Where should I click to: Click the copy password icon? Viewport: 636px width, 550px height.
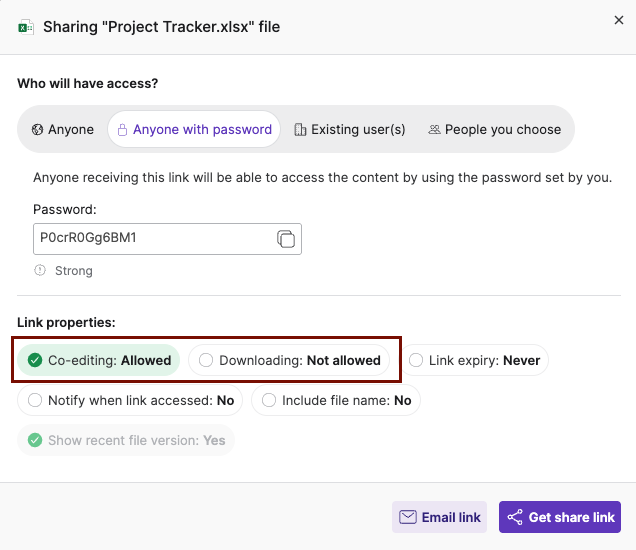pyautogui.click(x=285, y=239)
